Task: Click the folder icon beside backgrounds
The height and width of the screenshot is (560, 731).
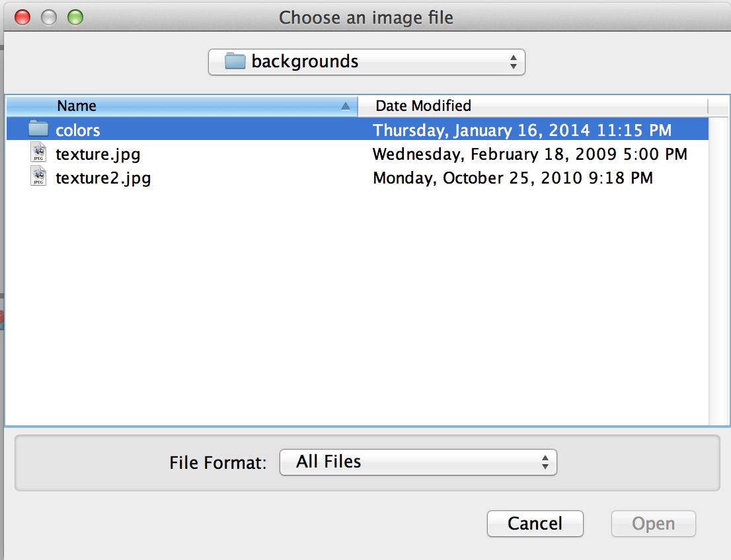Action: click(x=235, y=61)
